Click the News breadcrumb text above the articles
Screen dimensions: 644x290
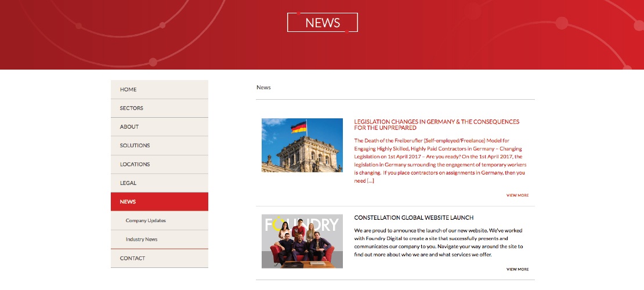tap(263, 88)
